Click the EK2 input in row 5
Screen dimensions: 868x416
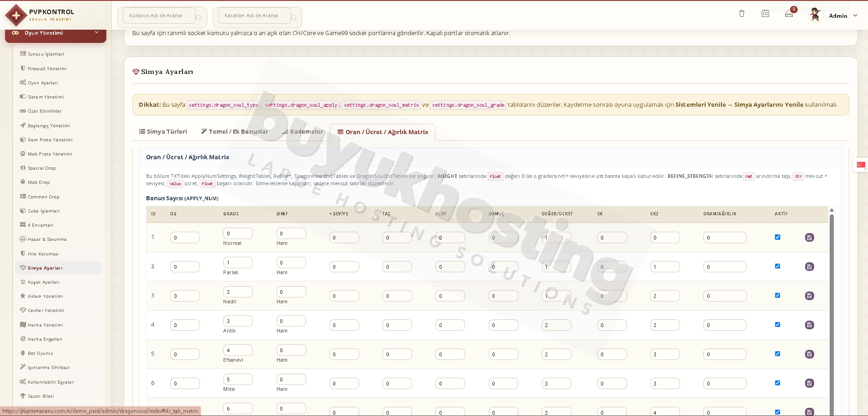pyautogui.click(x=665, y=354)
